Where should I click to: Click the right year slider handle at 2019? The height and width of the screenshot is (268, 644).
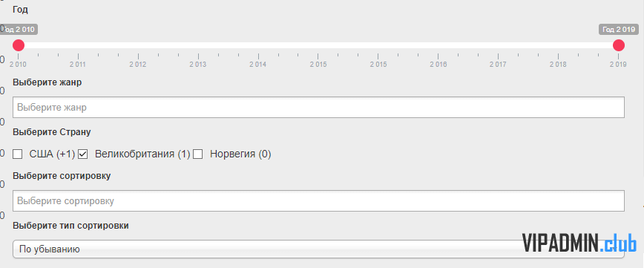(618, 45)
